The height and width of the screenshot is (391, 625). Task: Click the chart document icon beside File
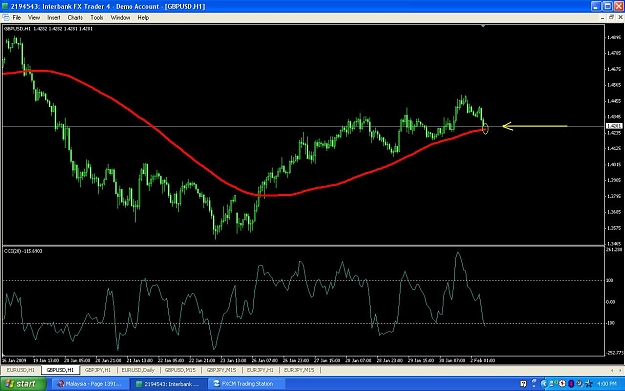(6, 18)
